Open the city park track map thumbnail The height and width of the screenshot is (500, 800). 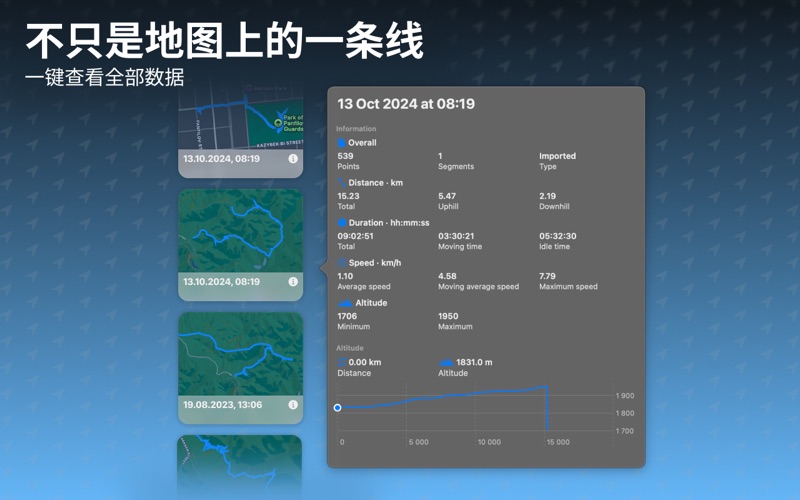240,118
